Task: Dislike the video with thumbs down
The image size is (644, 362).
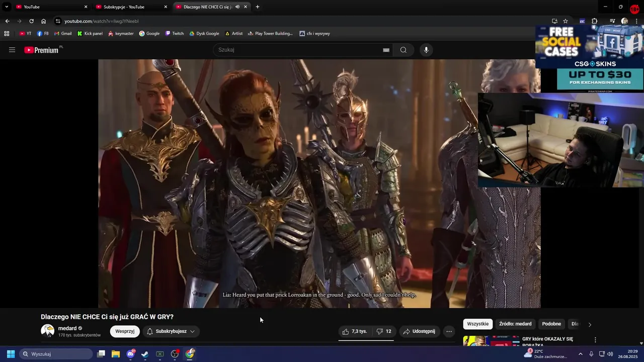Action: 384,331
